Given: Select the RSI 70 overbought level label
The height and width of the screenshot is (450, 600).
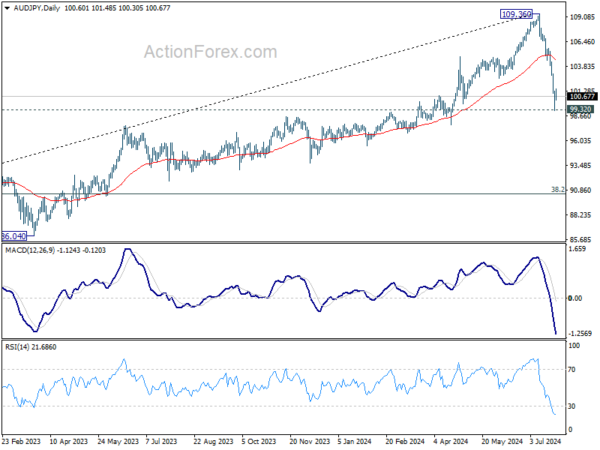Looking at the screenshot, I should click(x=572, y=370).
